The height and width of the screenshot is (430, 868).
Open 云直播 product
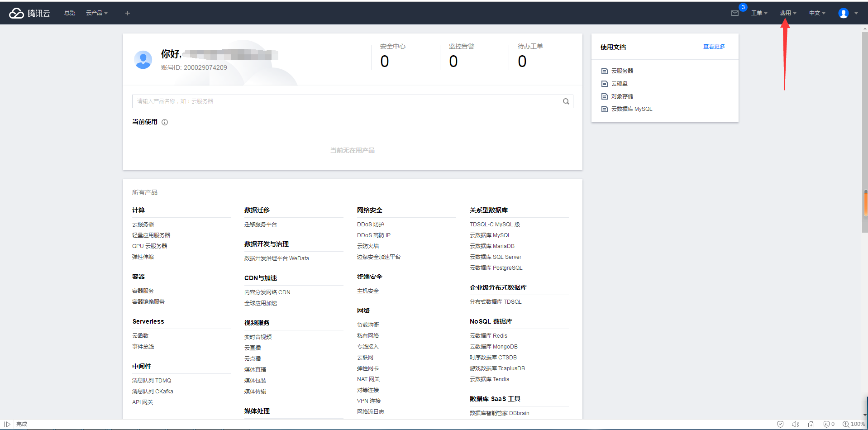tap(253, 348)
